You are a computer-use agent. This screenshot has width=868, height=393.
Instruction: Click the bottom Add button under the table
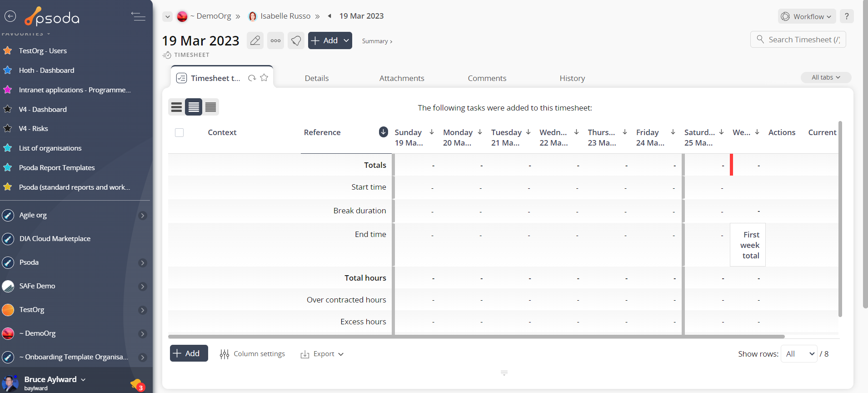click(189, 353)
